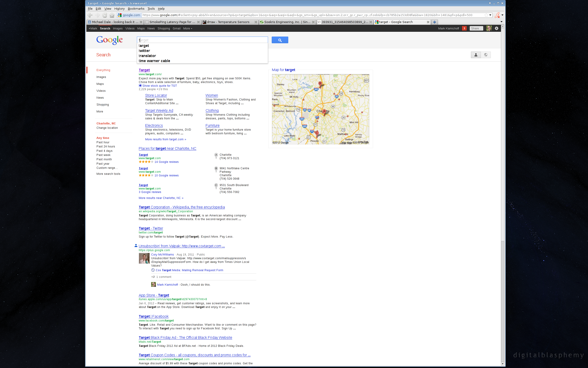The image size is (588, 368).
Task: Click Mark Kamichoff small avatar in comment
Action: [x=153, y=285]
